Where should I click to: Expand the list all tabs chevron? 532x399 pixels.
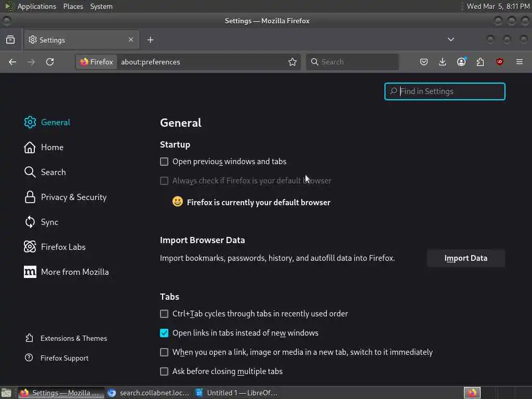click(x=450, y=39)
